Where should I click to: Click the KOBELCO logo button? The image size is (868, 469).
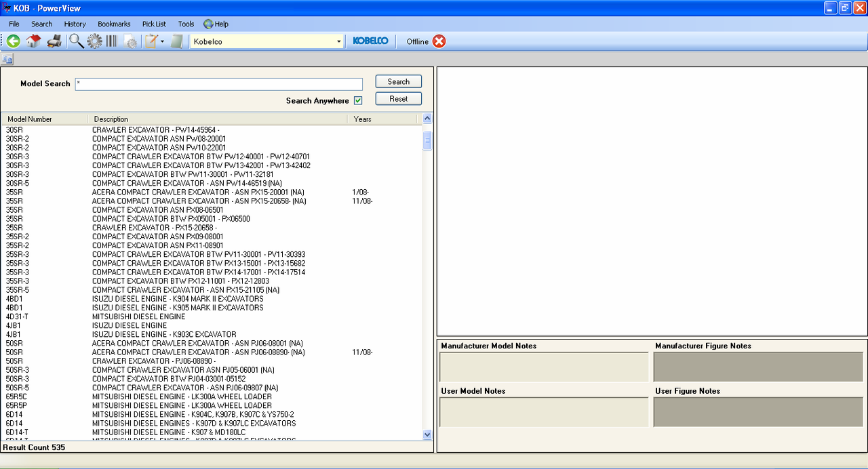(x=371, y=41)
